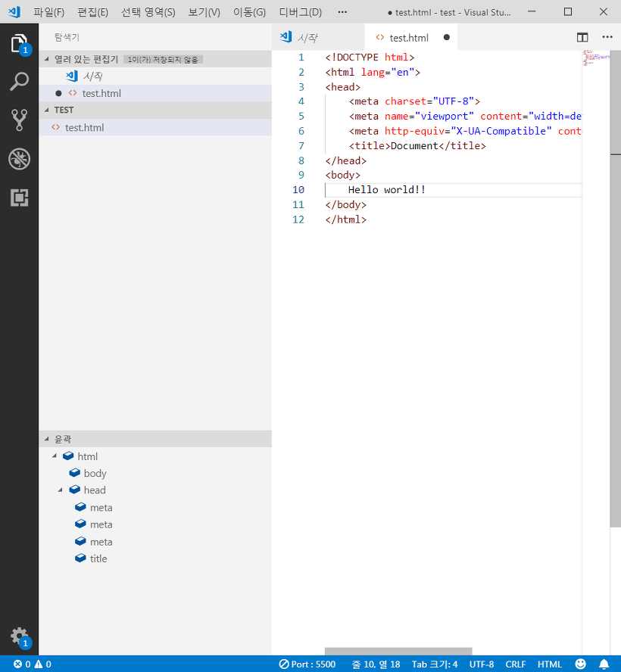Show more menus via ellipsis in menu bar
Image resolution: width=621 pixels, height=672 pixels.
[x=342, y=12]
